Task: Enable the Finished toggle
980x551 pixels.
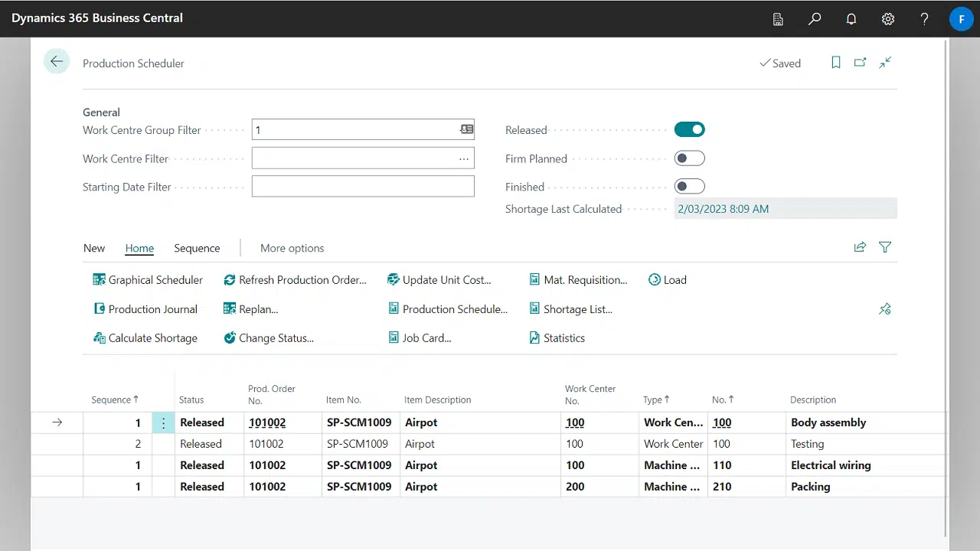Action: (689, 187)
